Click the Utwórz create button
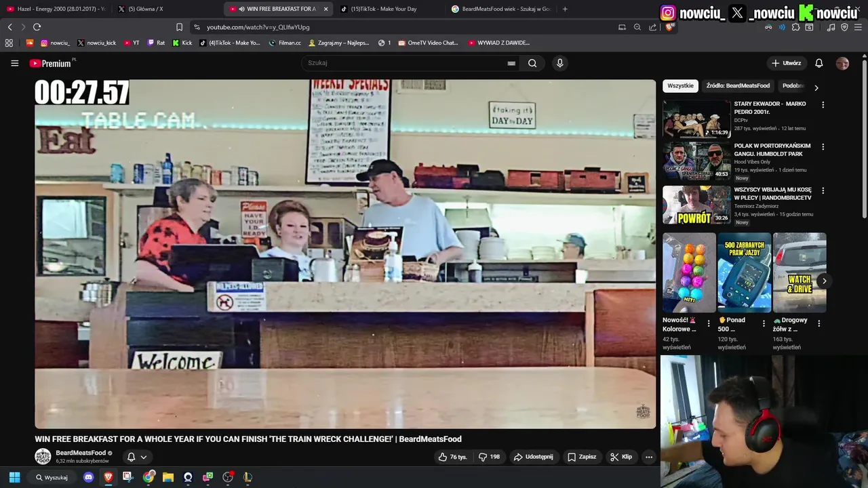This screenshot has width=868, height=488. pos(786,63)
